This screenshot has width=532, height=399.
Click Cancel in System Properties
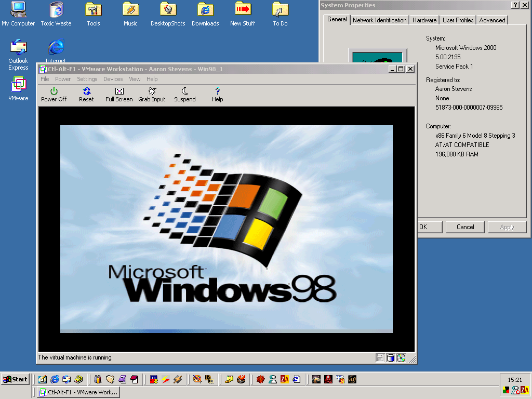[x=465, y=227]
